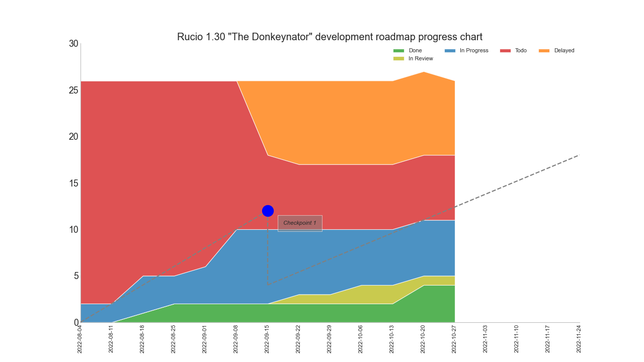Click the 'Delayed' legend text label
The image size is (644, 362).
564,51
